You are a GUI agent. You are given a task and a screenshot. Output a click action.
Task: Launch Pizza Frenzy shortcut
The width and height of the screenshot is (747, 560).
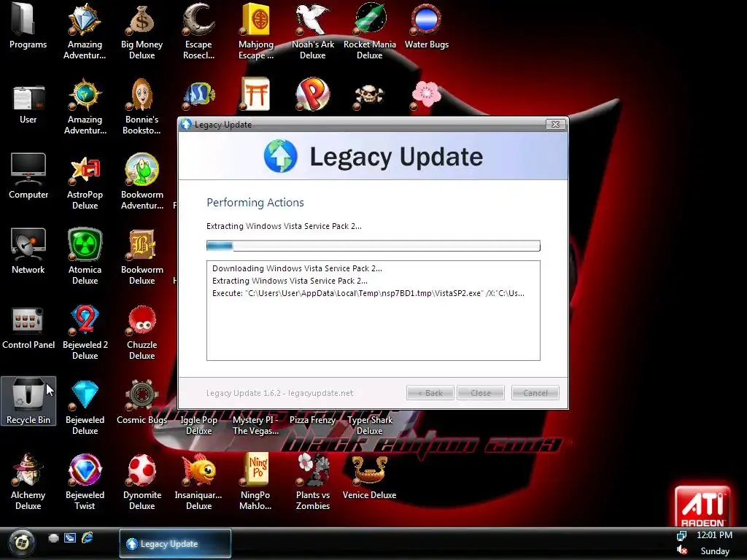tap(312, 419)
